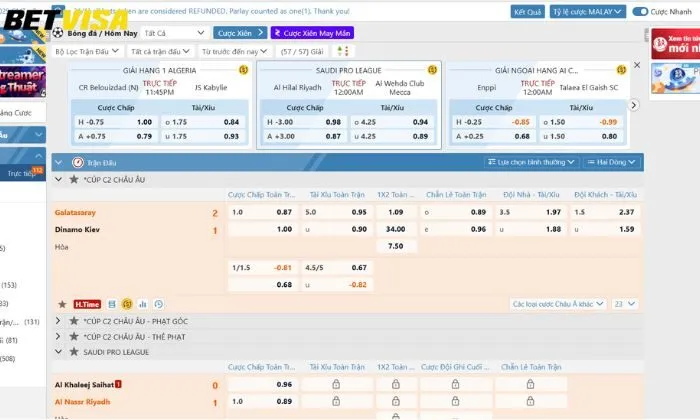Star the Saudi Pro League section
This screenshot has width=700, height=420.
point(73,352)
